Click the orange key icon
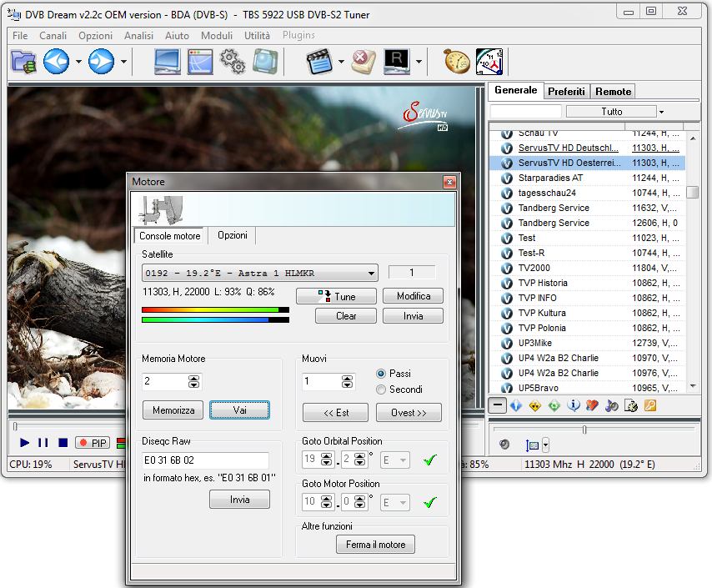Viewport: 712px width, 588px height. [650, 405]
